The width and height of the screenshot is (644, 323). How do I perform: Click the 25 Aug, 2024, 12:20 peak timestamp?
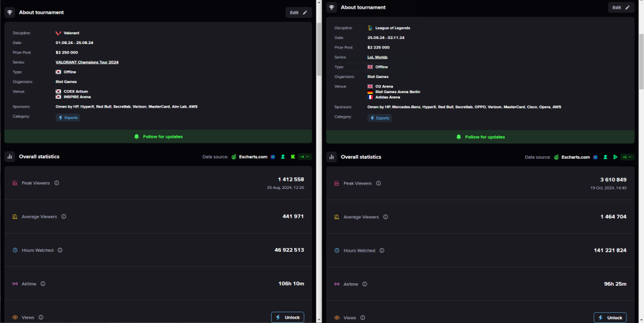coord(286,188)
